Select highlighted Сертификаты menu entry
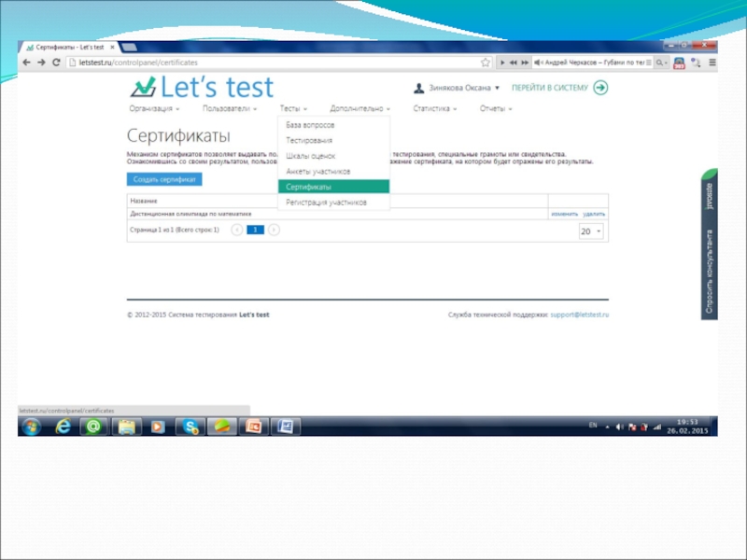This screenshot has width=747, height=560. [333, 187]
